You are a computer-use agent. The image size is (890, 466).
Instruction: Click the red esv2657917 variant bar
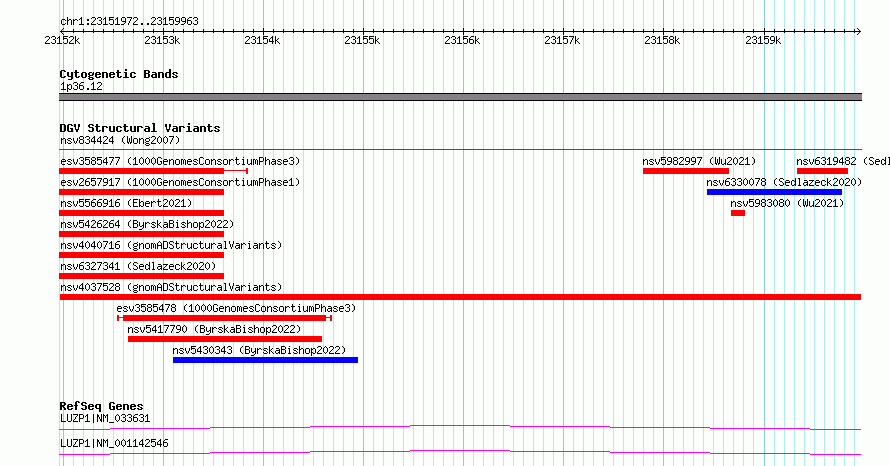[x=142, y=192]
